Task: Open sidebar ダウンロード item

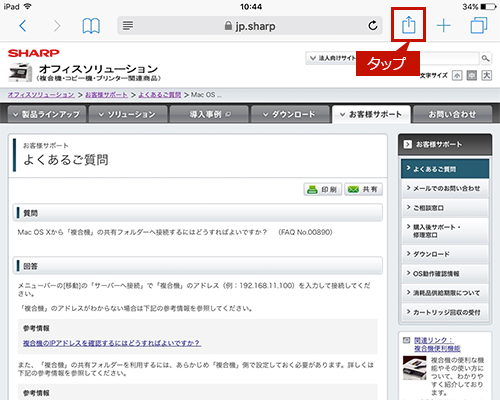Action: coord(445,254)
